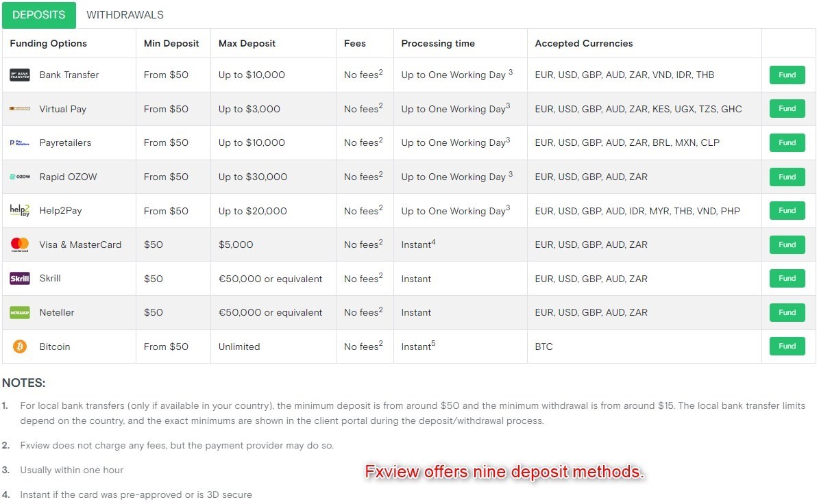Click the Funding Options column header
The width and height of the screenshot is (819, 504).
[49, 43]
